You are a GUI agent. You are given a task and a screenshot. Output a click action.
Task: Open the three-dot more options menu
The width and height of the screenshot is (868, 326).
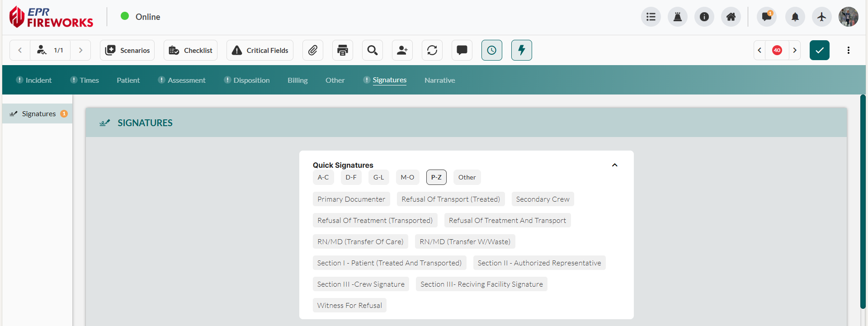tap(849, 50)
